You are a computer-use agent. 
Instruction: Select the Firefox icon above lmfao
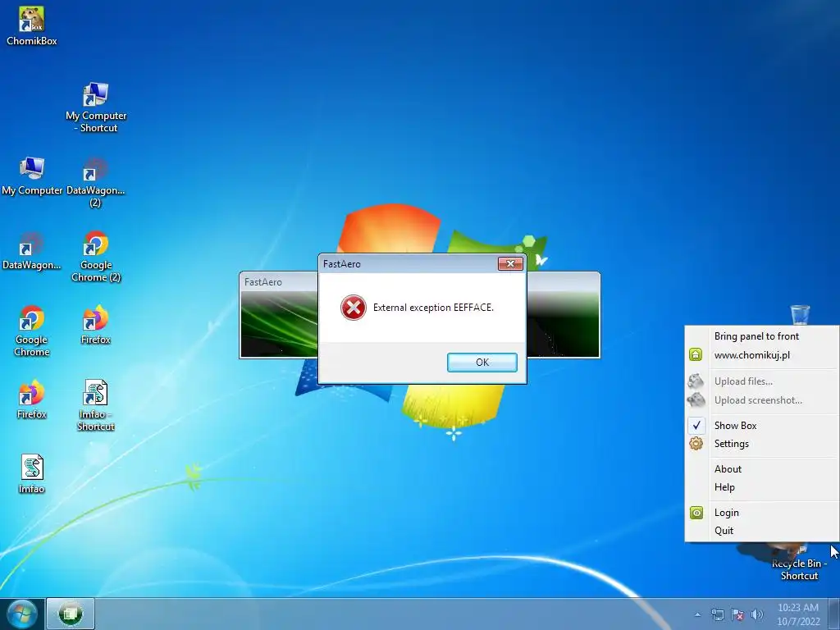[x=32, y=399]
